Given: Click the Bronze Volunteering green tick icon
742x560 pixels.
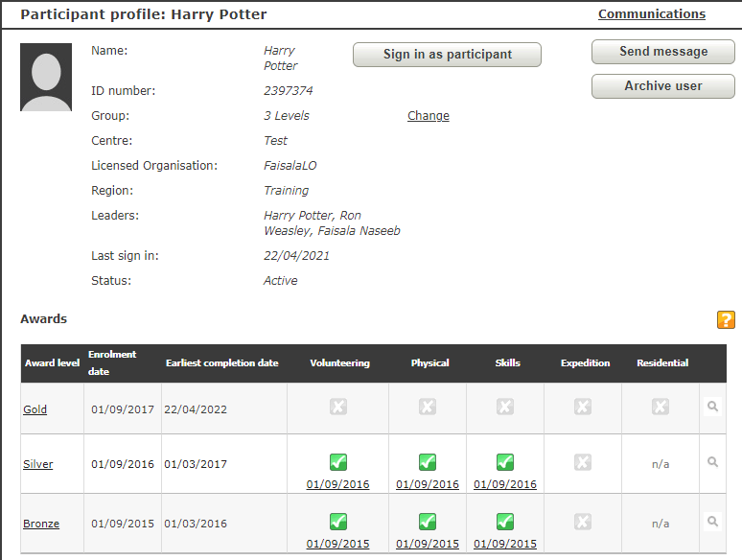Looking at the screenshot, I should point(338,522).
